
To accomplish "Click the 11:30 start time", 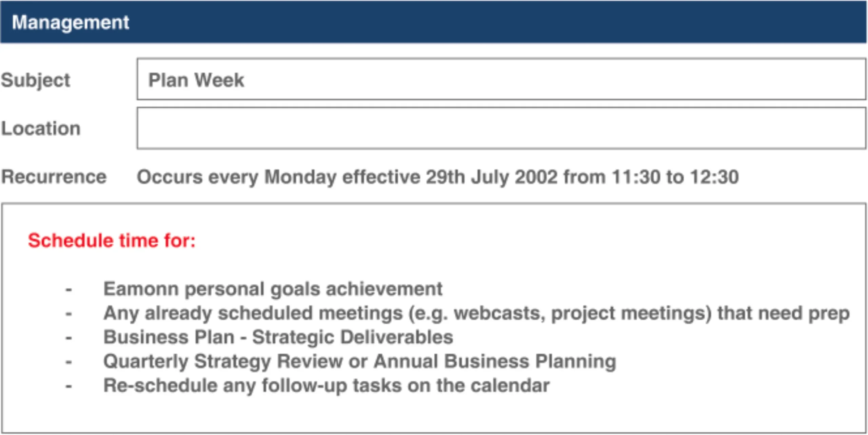I will (636, 177).
